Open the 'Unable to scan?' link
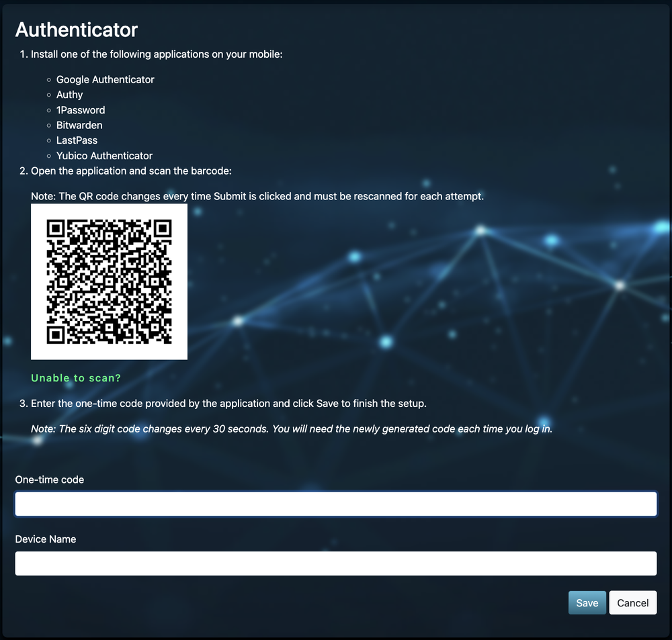Image resolution: width=672 pixels, height=640 pixels. click(76, 378)
